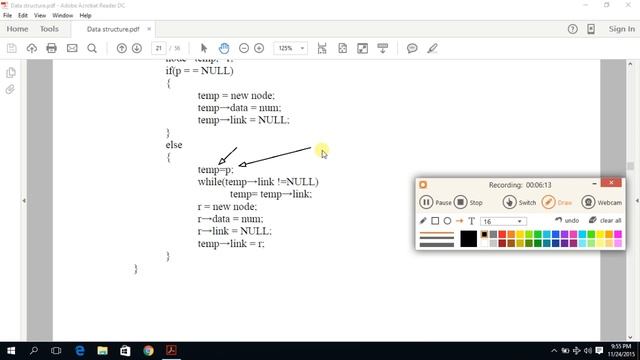This screenshot has height=360, width=640.
Task: Open the Help question mark icon
Action: pyautogui.click(x=573, y=29)
